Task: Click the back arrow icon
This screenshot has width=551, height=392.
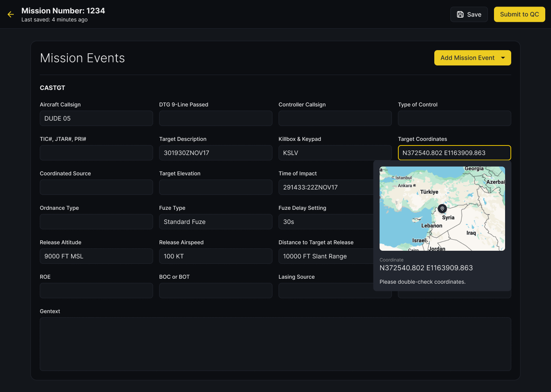Action: click(x=11, y=15)
